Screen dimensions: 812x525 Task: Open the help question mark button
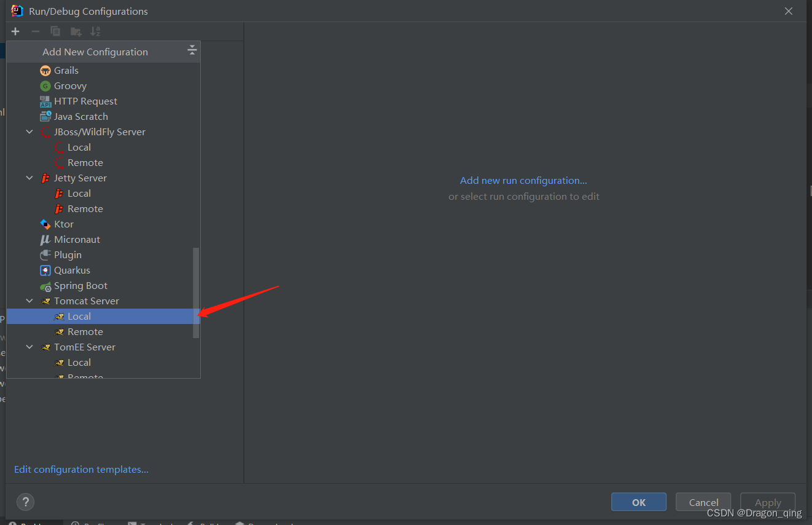(x=25, y=502)
